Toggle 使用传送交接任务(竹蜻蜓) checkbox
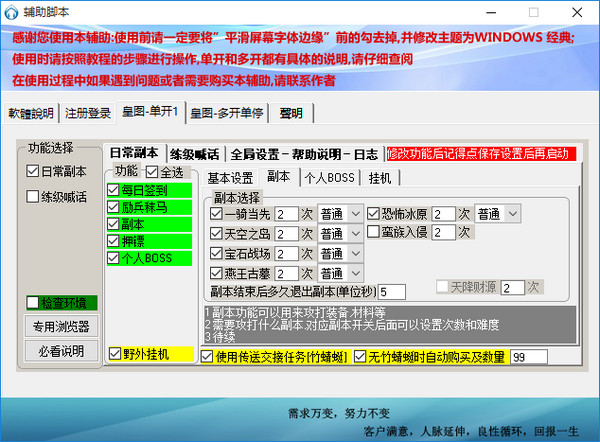Screen dimensions: 600x442 (207, 357)
